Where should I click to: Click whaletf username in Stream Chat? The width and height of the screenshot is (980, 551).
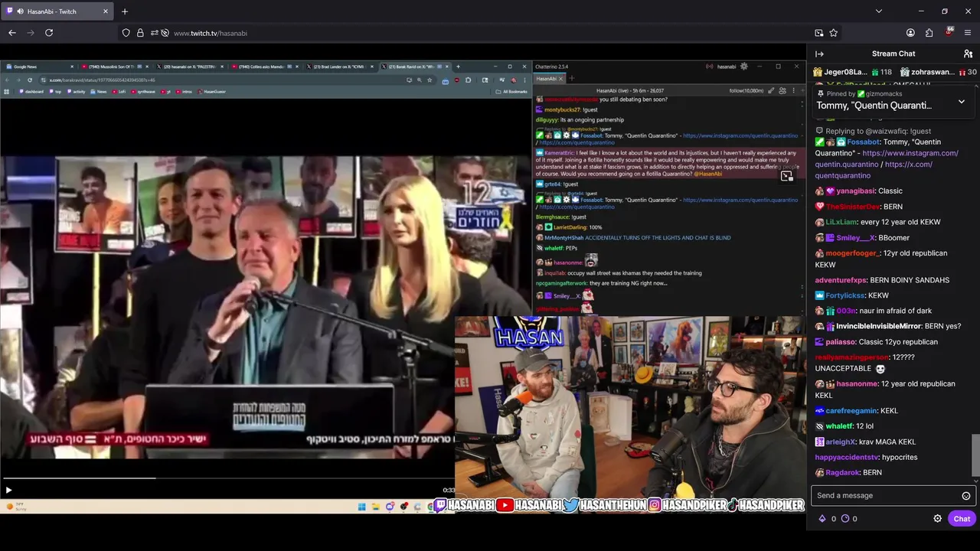pos(838,426)
